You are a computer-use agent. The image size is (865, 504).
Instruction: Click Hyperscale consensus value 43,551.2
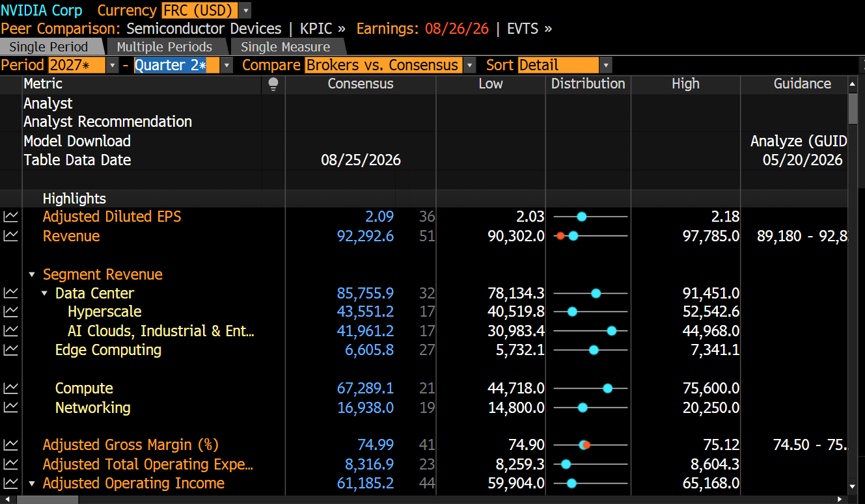365,312
